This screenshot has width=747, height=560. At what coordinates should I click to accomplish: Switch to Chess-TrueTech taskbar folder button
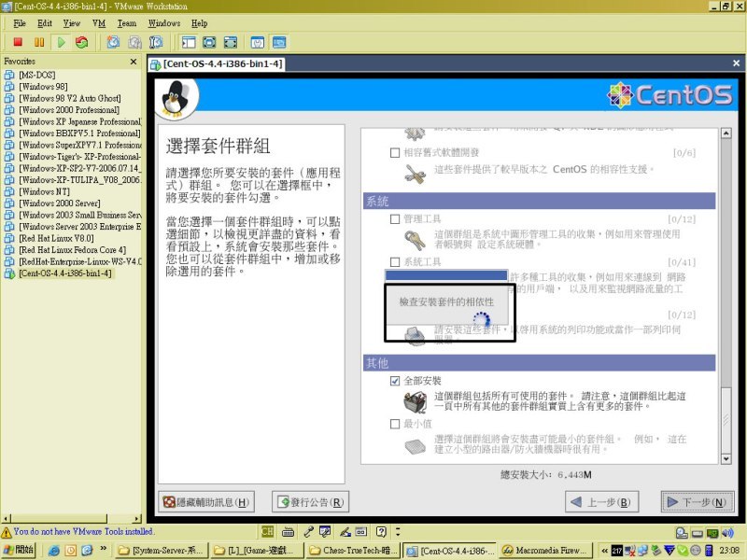click(353, 551)
